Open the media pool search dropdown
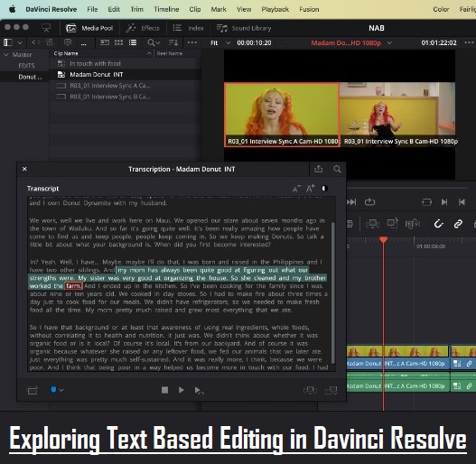The height and width of the screenshot is (464, 476). pyautogui.click(x=154, y=42)
